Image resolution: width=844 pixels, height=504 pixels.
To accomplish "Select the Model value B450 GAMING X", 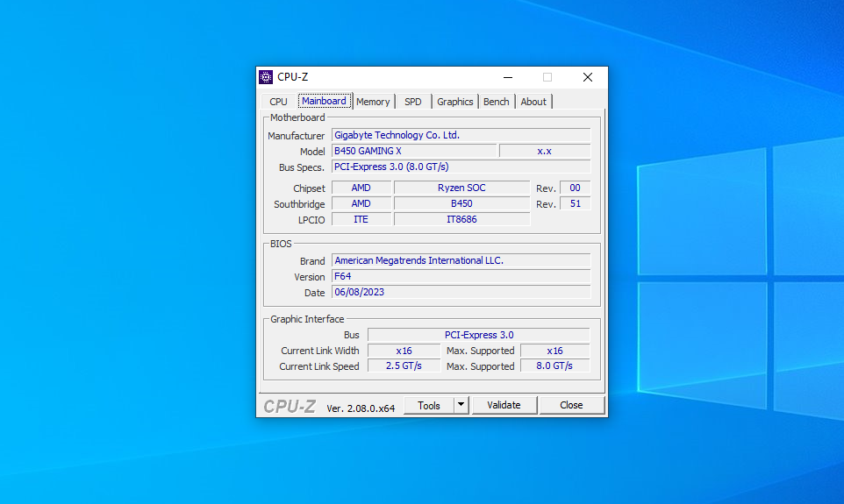I will click(x=414, y=151).
